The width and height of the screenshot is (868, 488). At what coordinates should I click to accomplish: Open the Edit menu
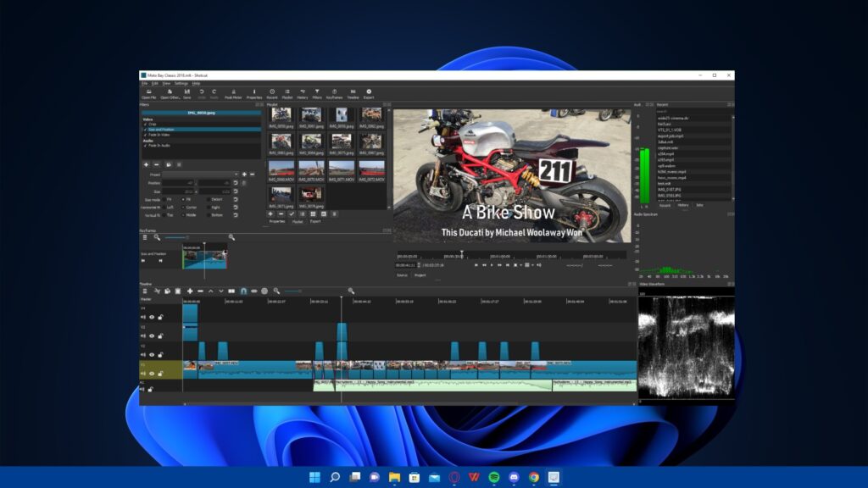155,84
